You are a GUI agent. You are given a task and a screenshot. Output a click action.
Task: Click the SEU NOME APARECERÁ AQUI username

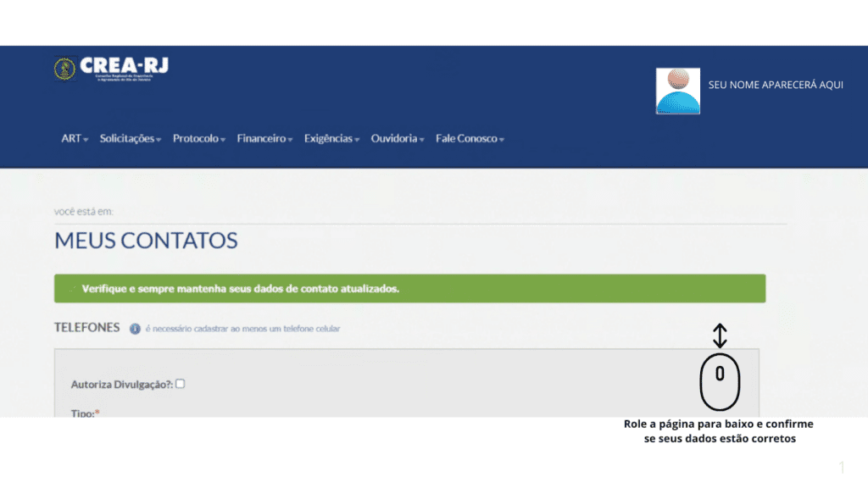tap(775, 86)
